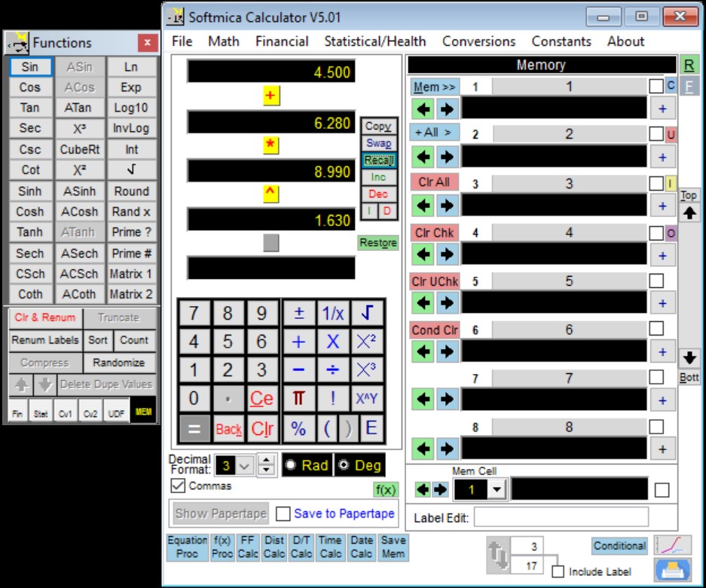This screenshot has width=706, height=588.
Task: Check the memory 5 checkbox
Action: click(x=656, y=280)
